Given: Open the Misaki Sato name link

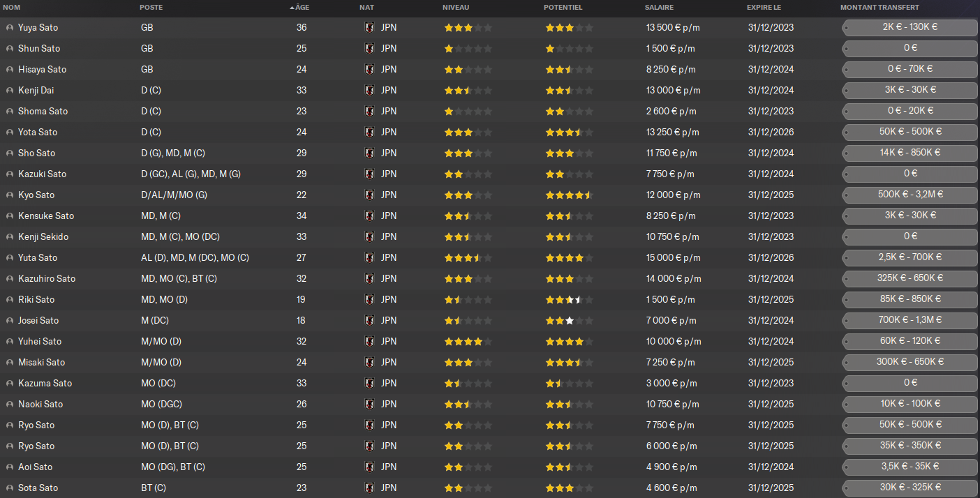Looking at the screenshot, I should click(41, 363).
